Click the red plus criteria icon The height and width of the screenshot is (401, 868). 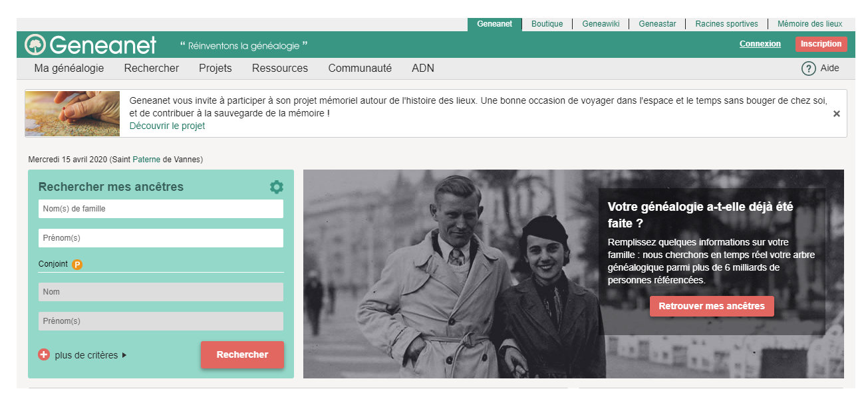[44, 355]
